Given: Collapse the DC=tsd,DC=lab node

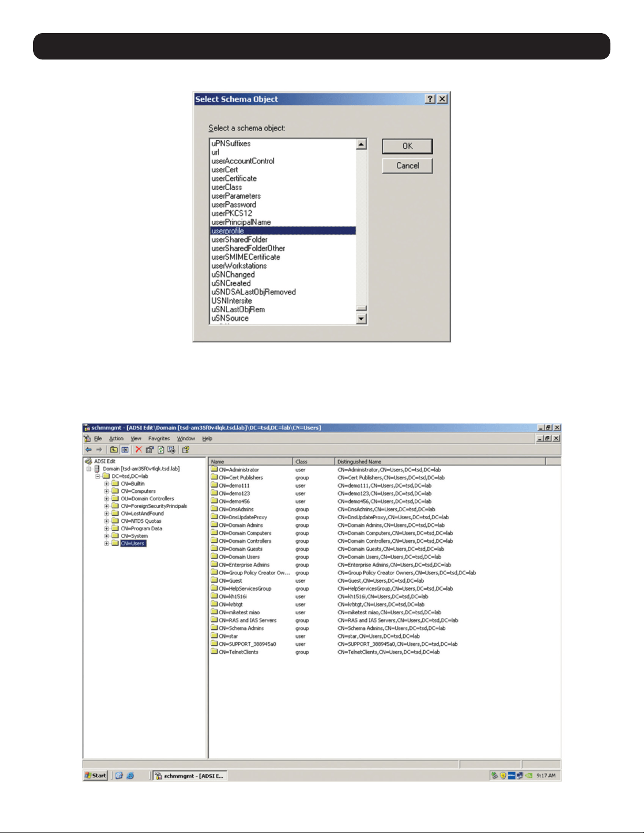Looking at the screenshot, I should (x=97, y=476).
